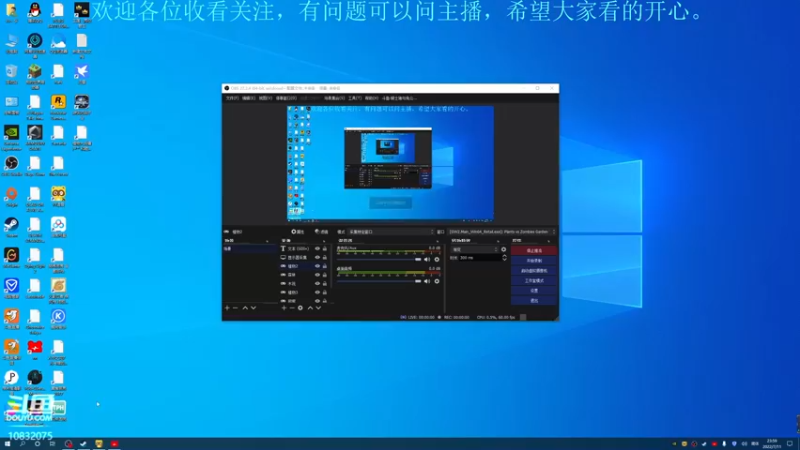Pop out the Sources dock via its header icon
Viewport: 800px width, 450px height.
[x=323, y=241]
